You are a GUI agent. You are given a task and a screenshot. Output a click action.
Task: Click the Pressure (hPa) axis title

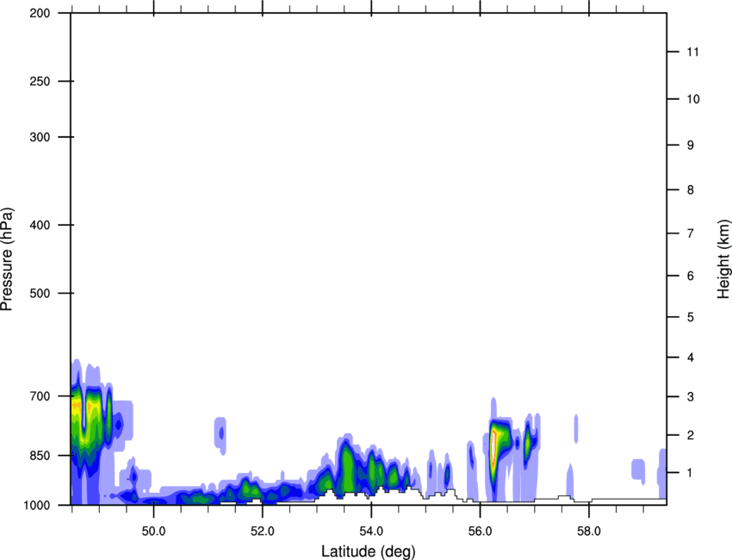click(7, 259)
